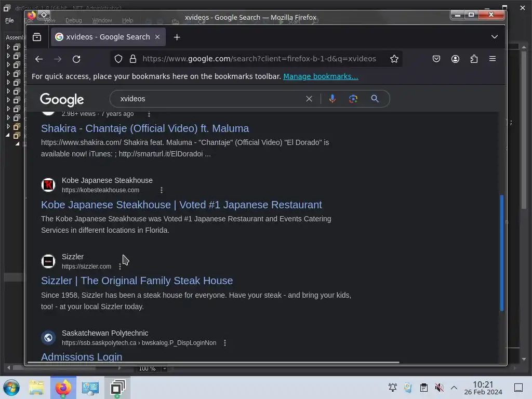
Task: Click the Firefox page horizontal scrollbar
Action: (x=214, y=362)
